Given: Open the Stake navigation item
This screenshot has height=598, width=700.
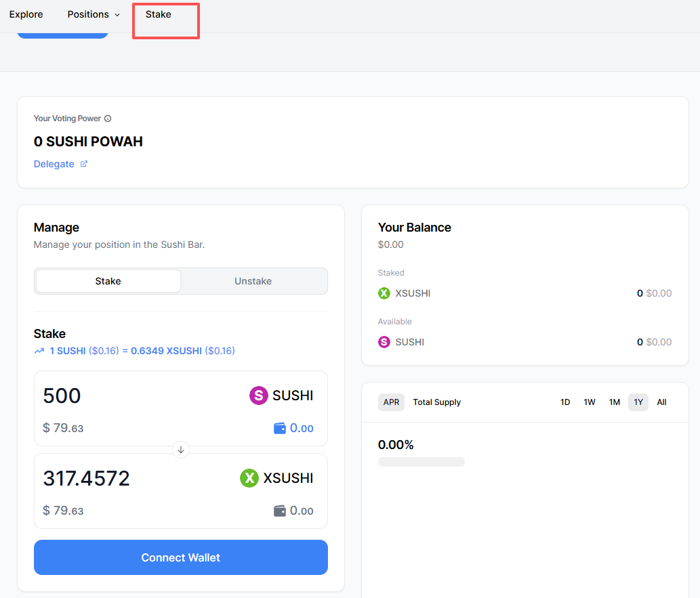Looking at the screenshot, I should (x=158, y=14).
